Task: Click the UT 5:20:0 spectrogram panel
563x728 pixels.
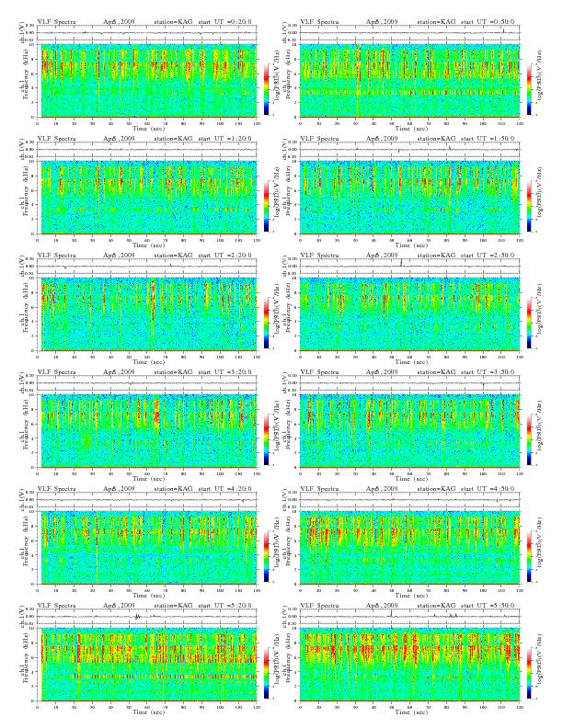Action: 147,665
